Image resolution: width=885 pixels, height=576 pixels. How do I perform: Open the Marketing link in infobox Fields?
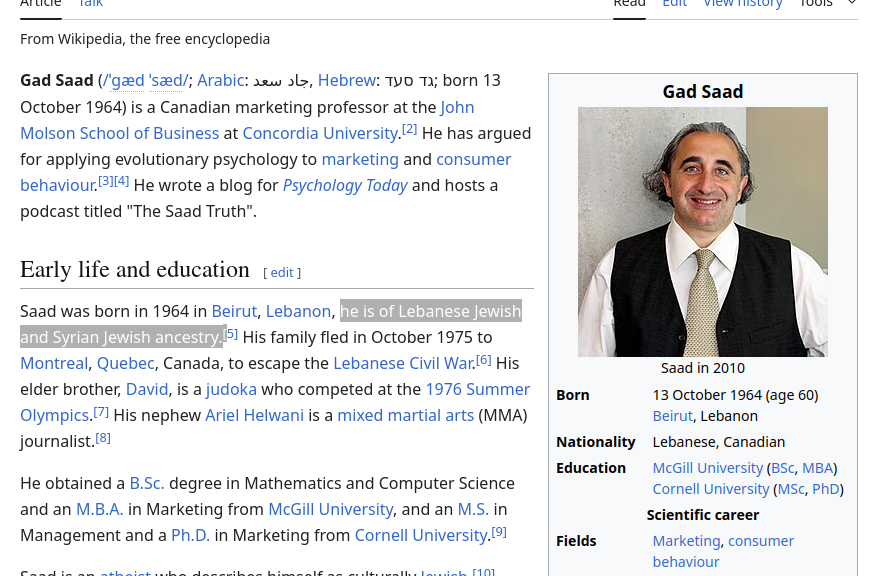click(686, 541)
